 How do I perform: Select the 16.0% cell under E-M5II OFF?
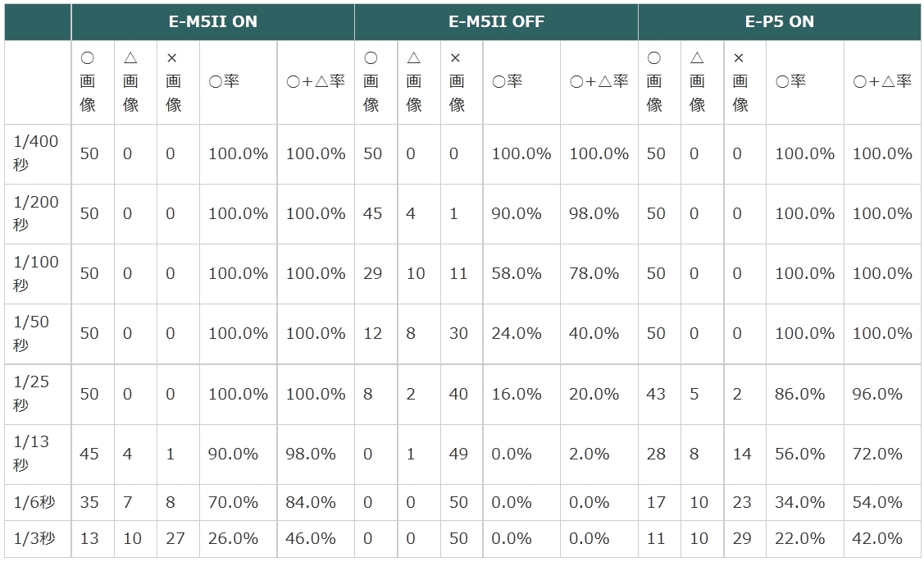coord(517,394)
